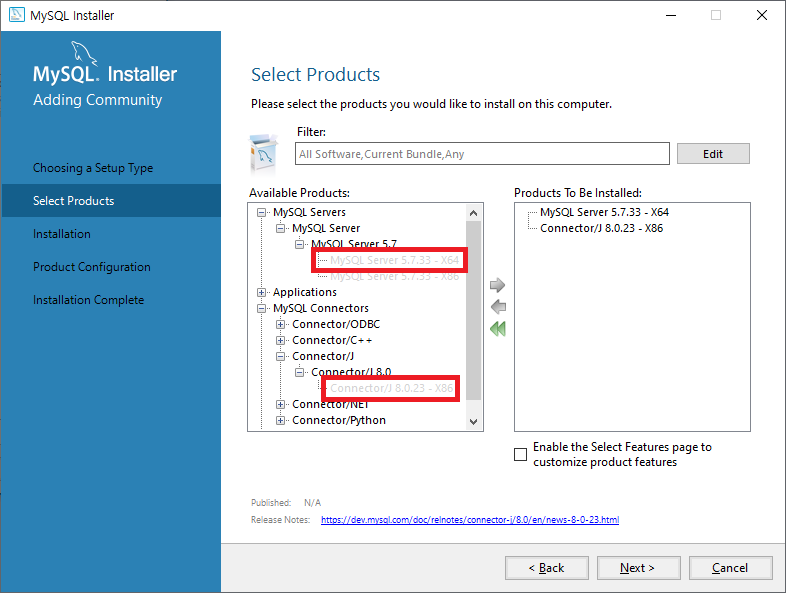Click the Available Products scrollbar thumb
Screen dimensions: 786x593
[473, 311]
